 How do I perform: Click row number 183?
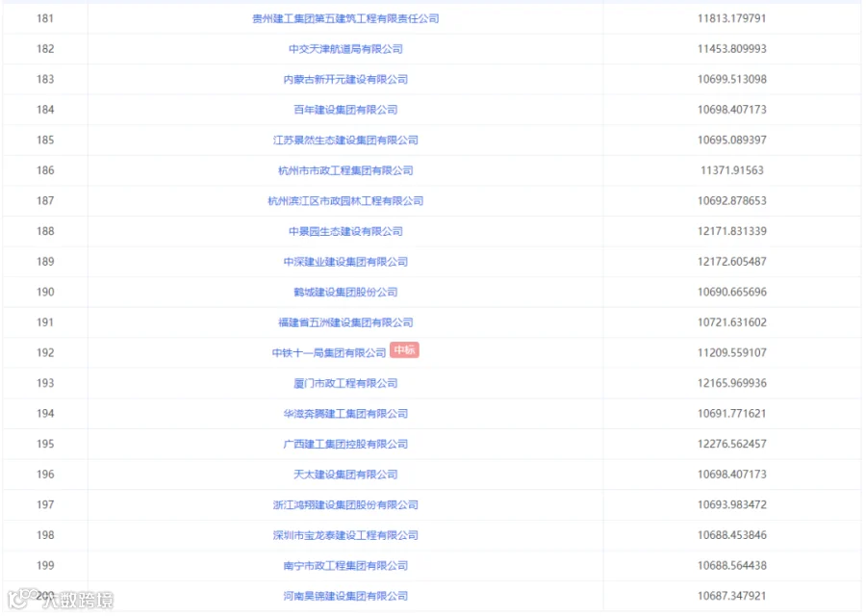click(x=45, y=79)
